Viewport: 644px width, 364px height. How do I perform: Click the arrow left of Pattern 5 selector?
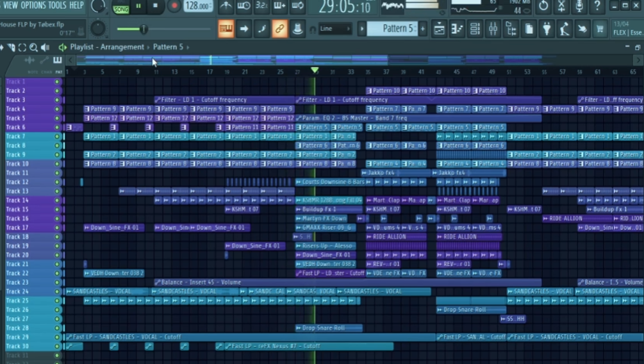(362, 29)
